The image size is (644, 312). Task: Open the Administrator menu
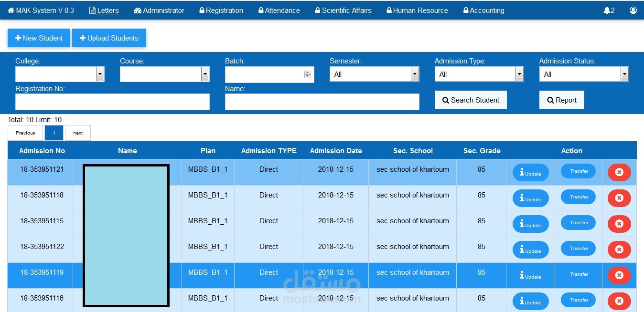[159, 10]
